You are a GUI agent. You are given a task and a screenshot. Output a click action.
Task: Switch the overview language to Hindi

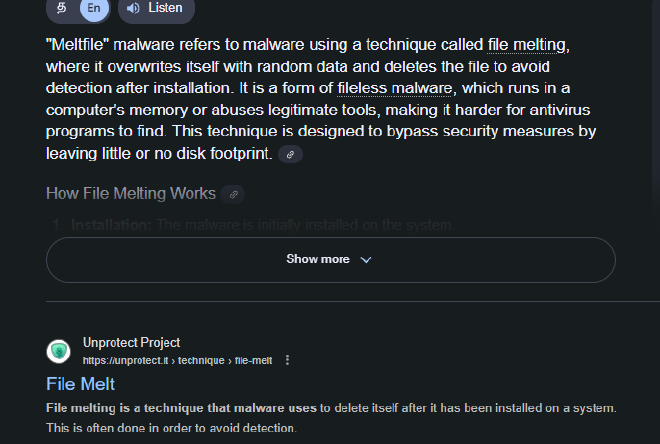point(62,8)
